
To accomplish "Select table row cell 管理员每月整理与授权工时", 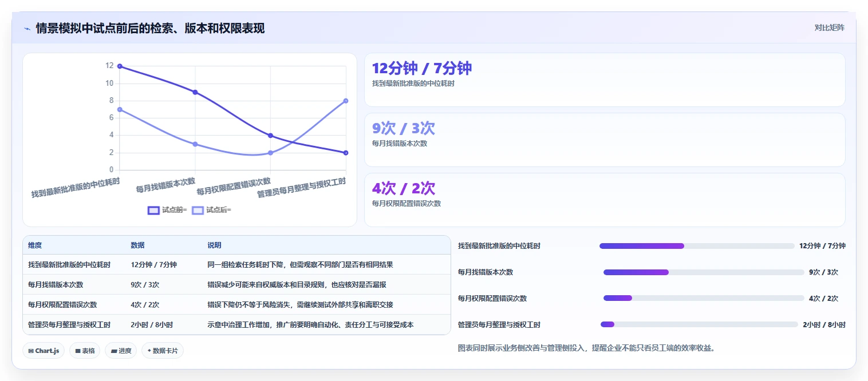I will click(69, 325).
